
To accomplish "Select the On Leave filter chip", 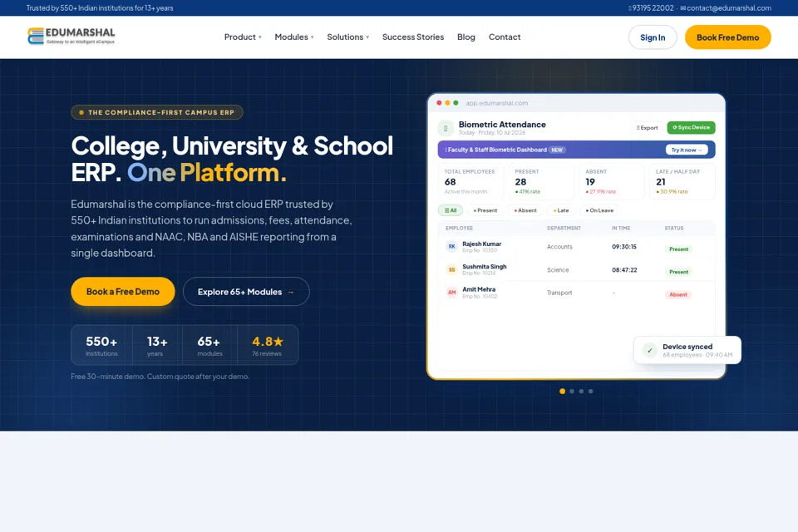I will [599, 210].
